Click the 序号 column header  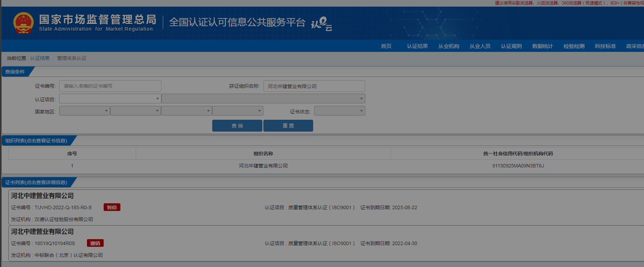[72, 154]
